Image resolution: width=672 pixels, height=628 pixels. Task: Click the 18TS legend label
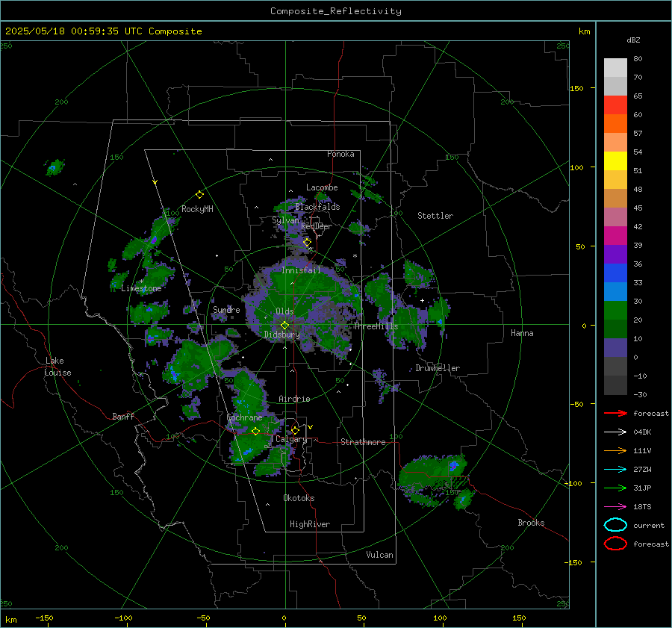click(642, 507)
